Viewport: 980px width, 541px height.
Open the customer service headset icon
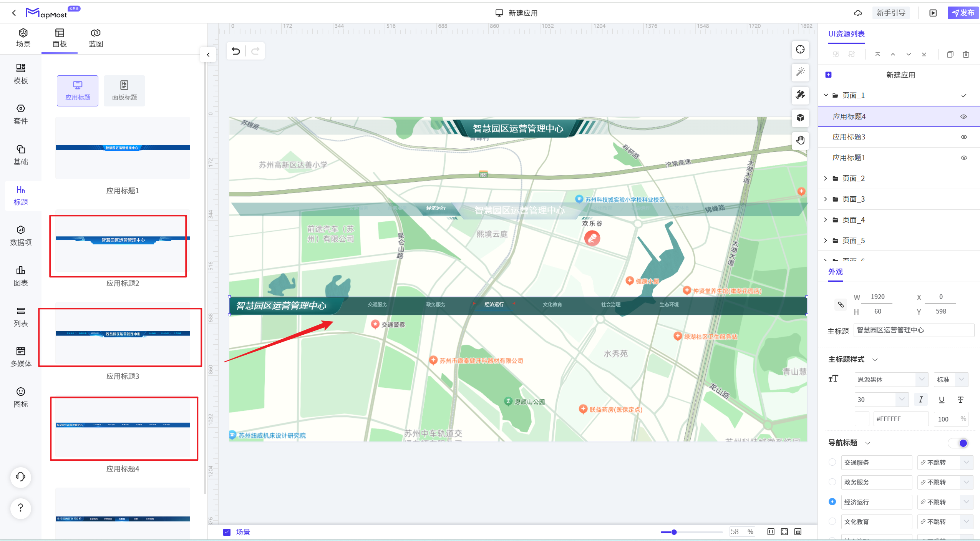point(21,477)
